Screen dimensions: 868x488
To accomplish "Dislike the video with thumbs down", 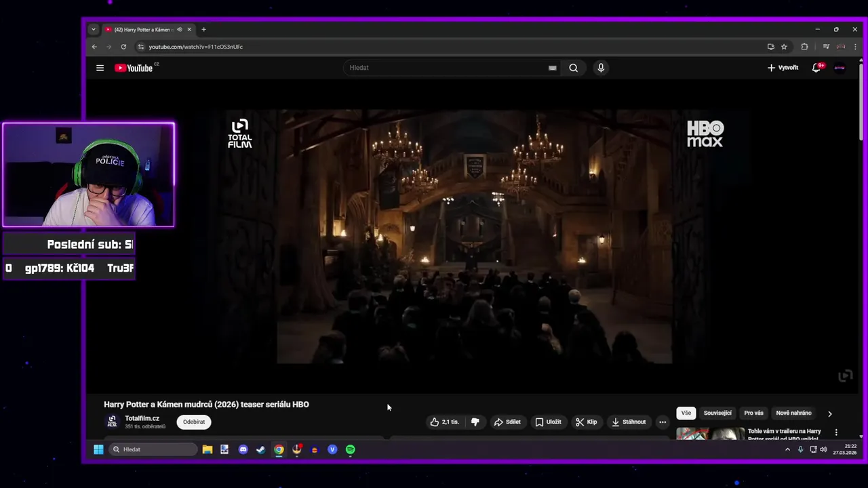I will (x=475, y=422).
